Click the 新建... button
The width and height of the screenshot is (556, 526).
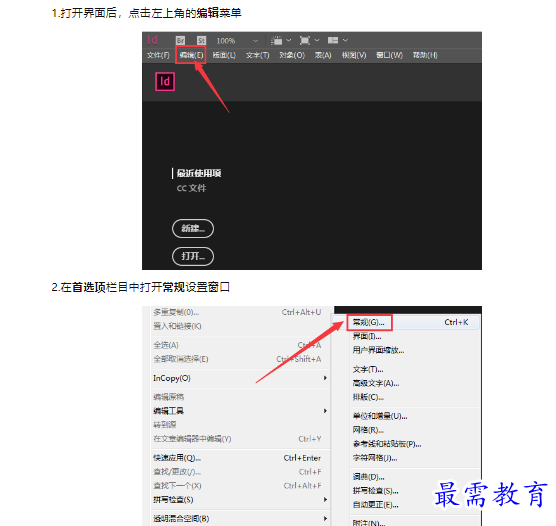click(193, 228)
